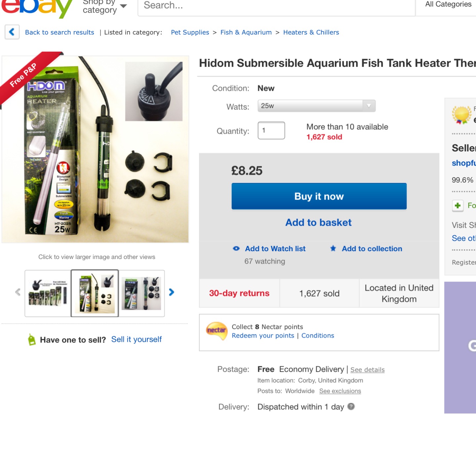Click Add to basket

point(319,222)
